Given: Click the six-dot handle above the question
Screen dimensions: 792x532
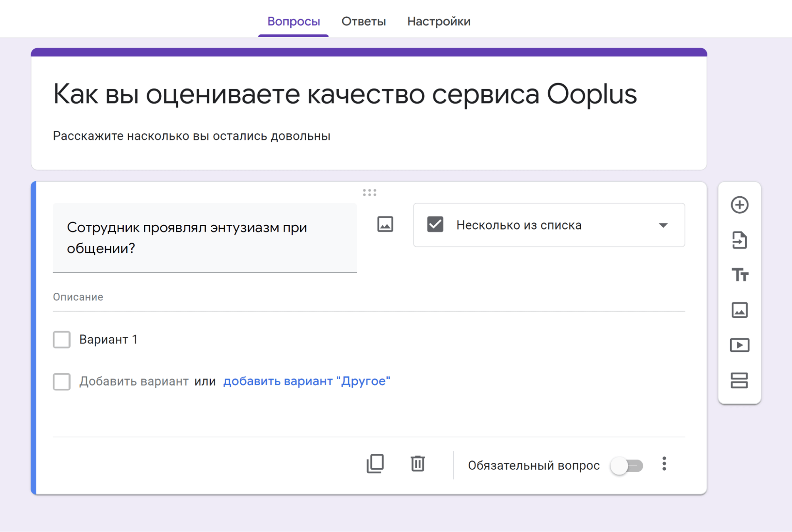Looking at the screenshot, I should (369, 193).
